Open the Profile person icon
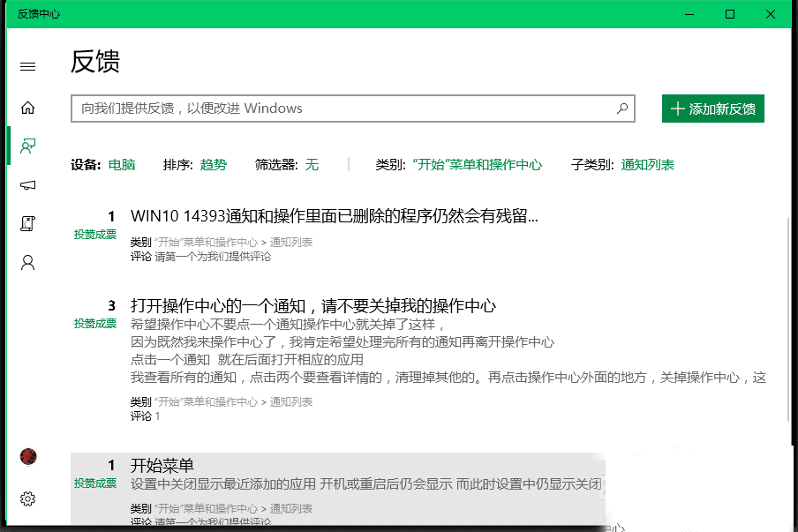This screenshot has width=798, height=532. point(27,262)
